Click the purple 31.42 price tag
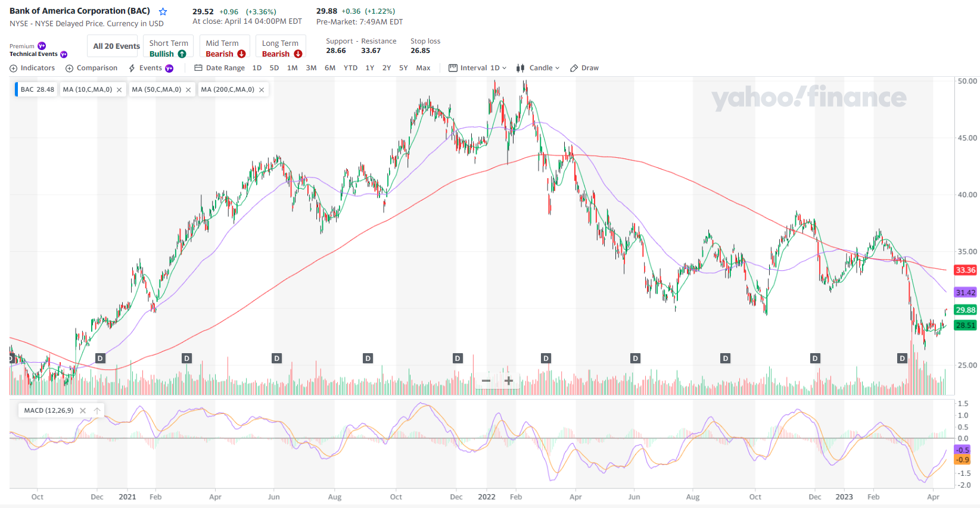 (966, 292)
